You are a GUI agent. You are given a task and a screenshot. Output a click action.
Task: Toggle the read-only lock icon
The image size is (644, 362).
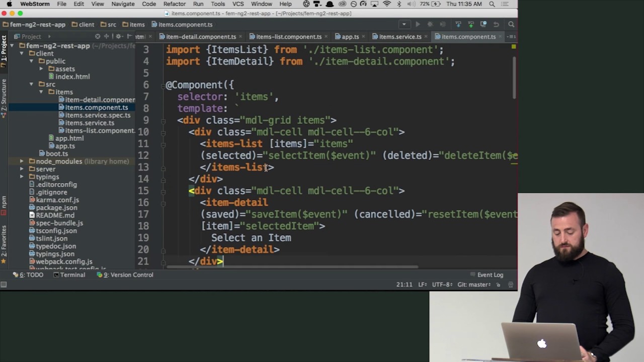tap(498, 285)
